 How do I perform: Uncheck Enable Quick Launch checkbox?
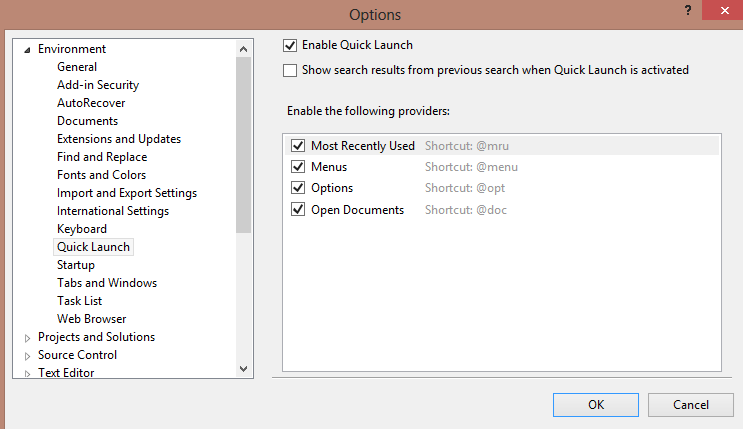point(290,45)
